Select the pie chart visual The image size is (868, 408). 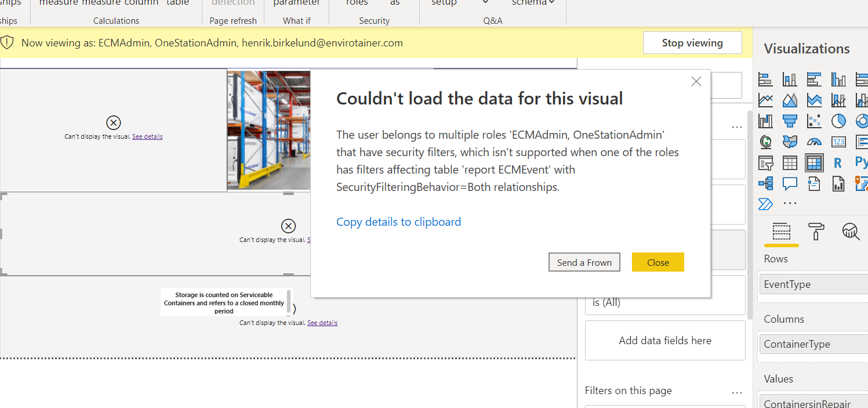[x=838, y=121]
